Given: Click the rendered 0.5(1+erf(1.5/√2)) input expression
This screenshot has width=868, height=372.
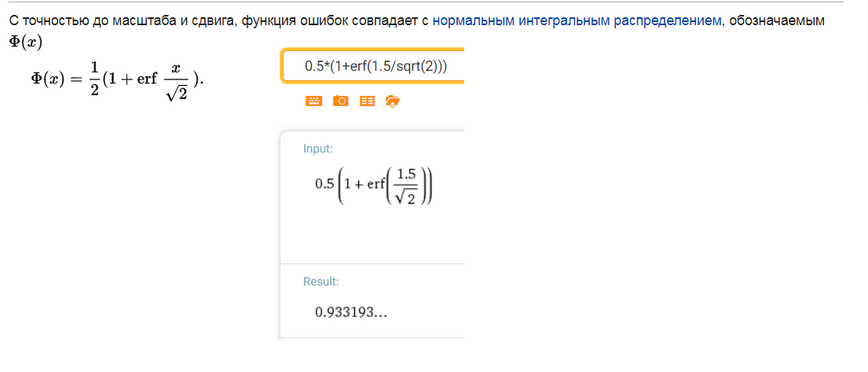Looking at the screenshot, I should point(374,187).
